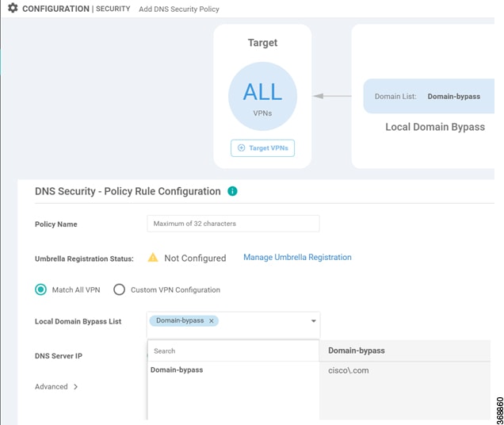Click the yellow warning triangle icon
This screenshot has width=504, height=425.
pyautogui.click(x=153, y=258)
